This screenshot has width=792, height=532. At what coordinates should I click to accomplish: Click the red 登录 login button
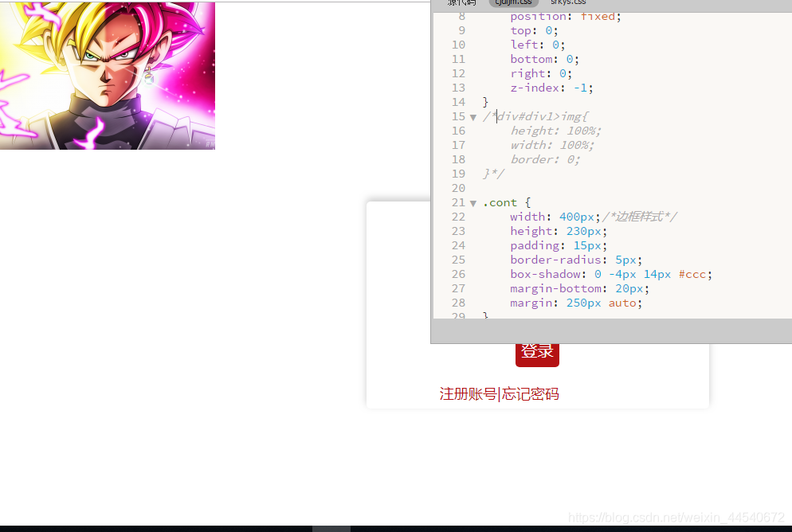point(537,354)
